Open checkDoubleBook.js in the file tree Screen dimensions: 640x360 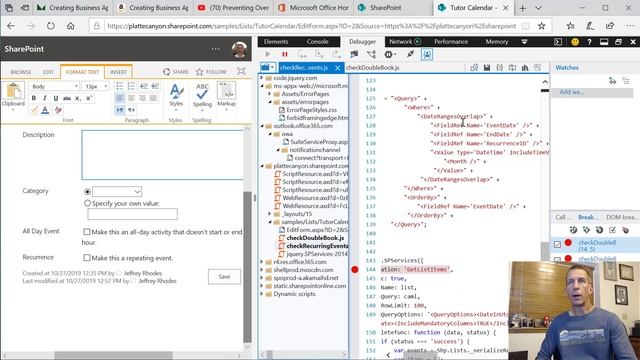(x=315, y=238)
